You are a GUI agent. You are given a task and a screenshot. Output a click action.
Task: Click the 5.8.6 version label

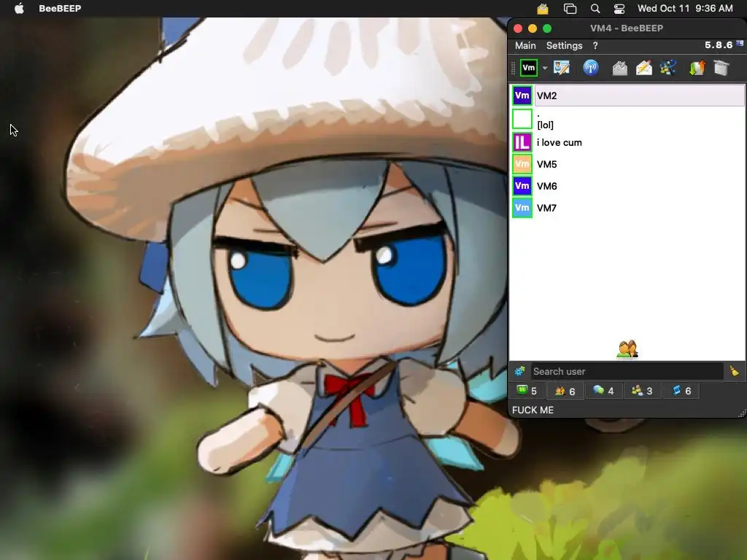point(719,44)
